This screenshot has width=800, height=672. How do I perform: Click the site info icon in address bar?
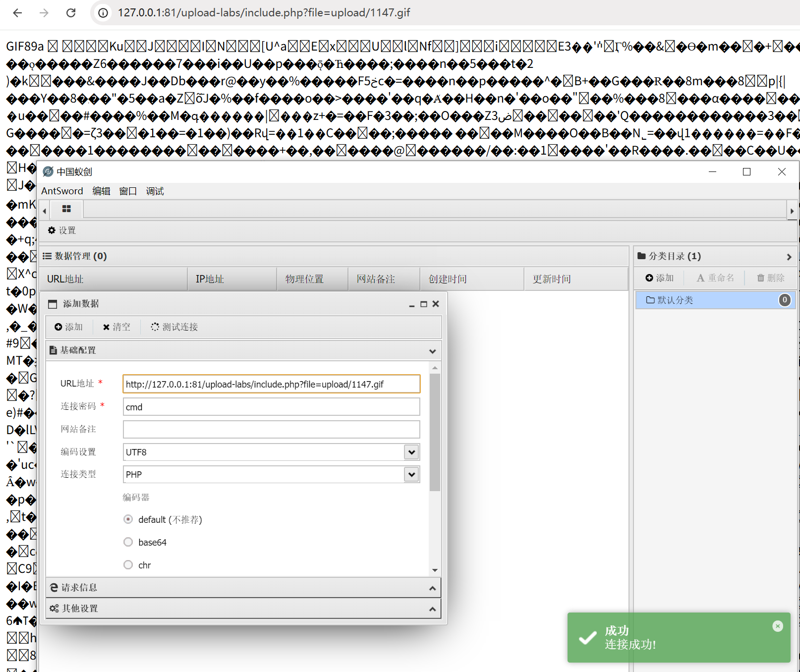coord(103,13)
